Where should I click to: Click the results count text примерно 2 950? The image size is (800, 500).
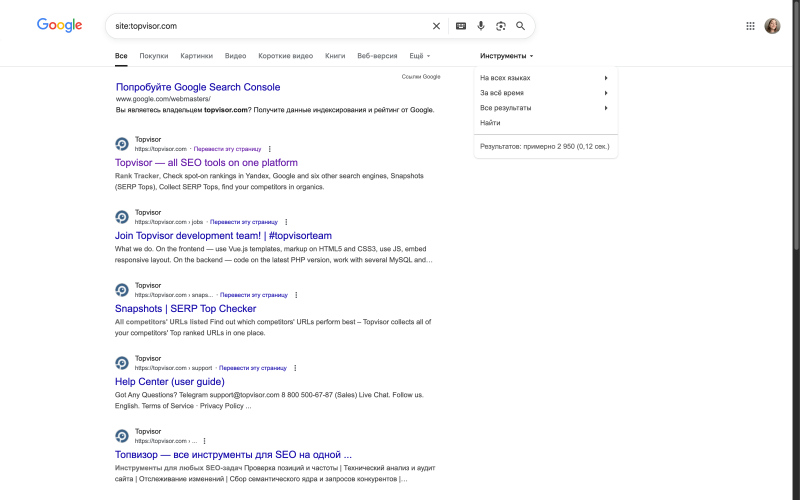pyautogui.click(x=544, y=146)
